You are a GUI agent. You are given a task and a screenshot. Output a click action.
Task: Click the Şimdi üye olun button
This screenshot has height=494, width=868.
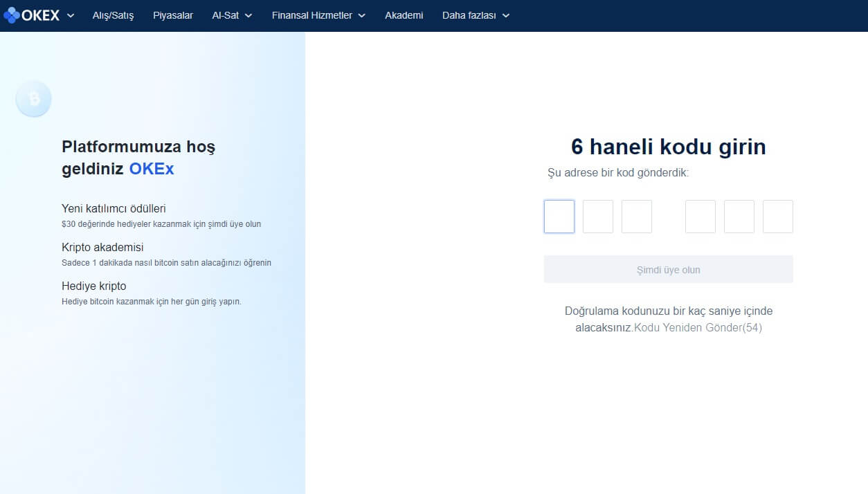click(x=669, y=269)
